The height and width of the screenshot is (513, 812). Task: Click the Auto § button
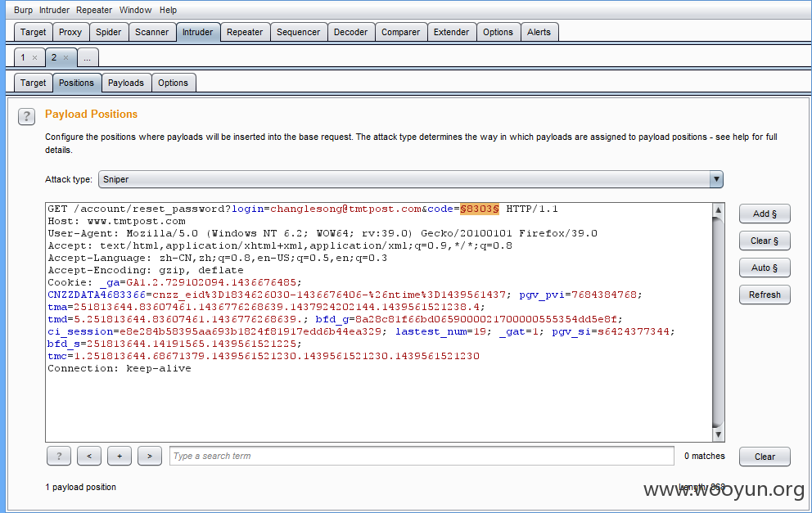tap(765, 268)
